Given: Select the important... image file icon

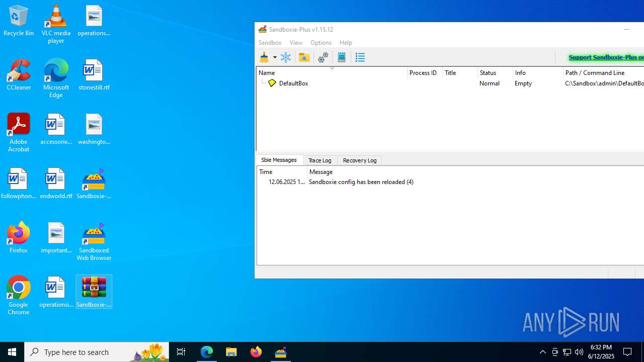Looking at the screenshot, I should click(x=56, y=238).
